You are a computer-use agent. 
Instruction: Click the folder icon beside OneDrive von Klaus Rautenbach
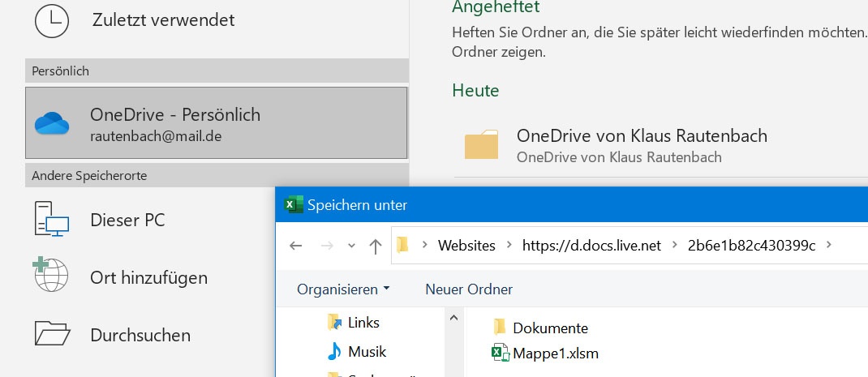click(481, 144)
